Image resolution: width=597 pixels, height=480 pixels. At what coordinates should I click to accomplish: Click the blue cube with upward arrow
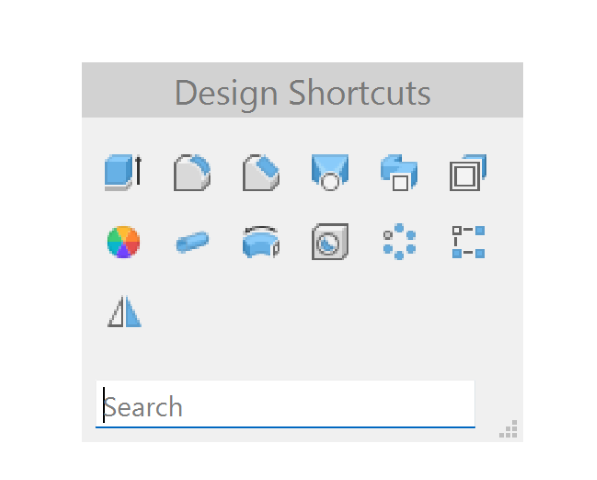123,172
